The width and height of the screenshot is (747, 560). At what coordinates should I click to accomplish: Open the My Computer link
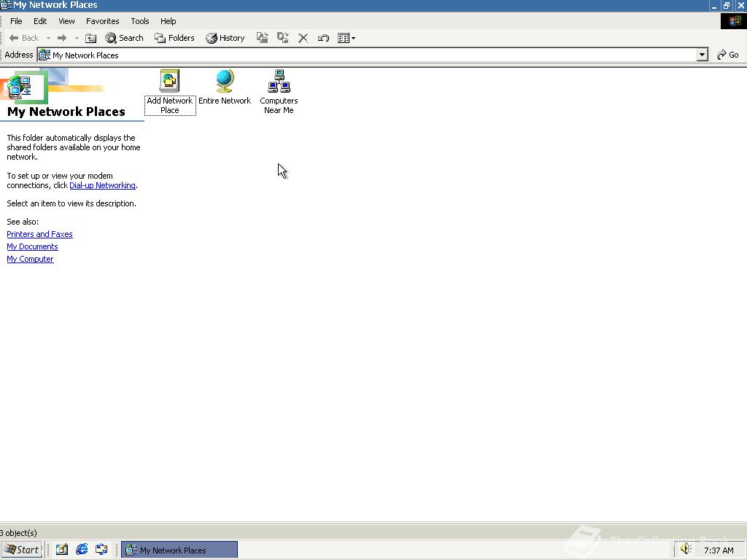click(x=30, y=259)
